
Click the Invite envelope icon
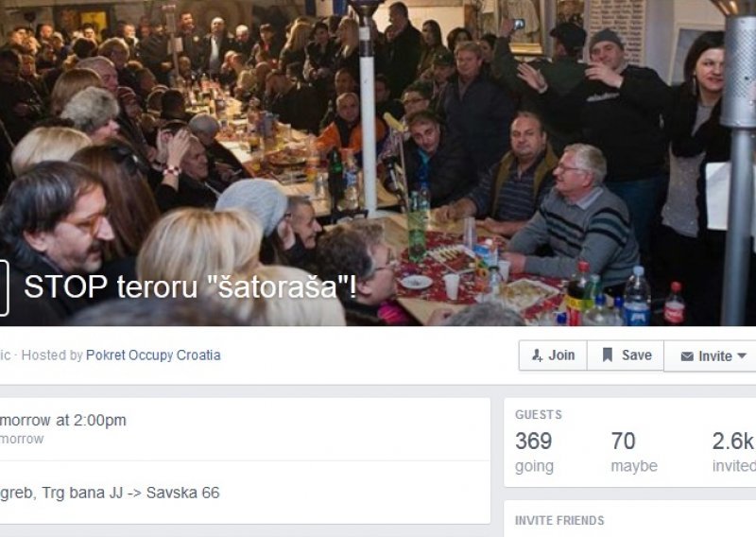[687, 356]
